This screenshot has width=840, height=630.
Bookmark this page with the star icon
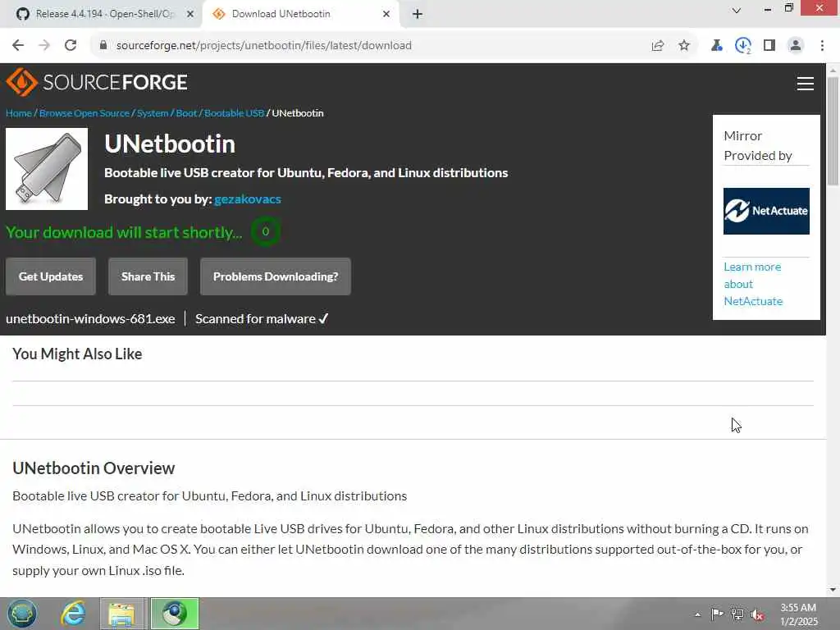(684, 46)
